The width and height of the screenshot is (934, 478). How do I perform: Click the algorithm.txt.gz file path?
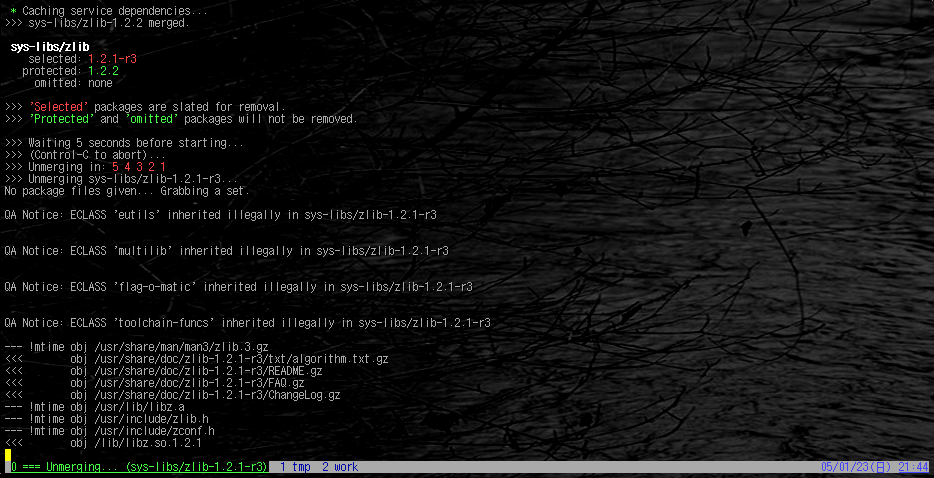[241, 359]
